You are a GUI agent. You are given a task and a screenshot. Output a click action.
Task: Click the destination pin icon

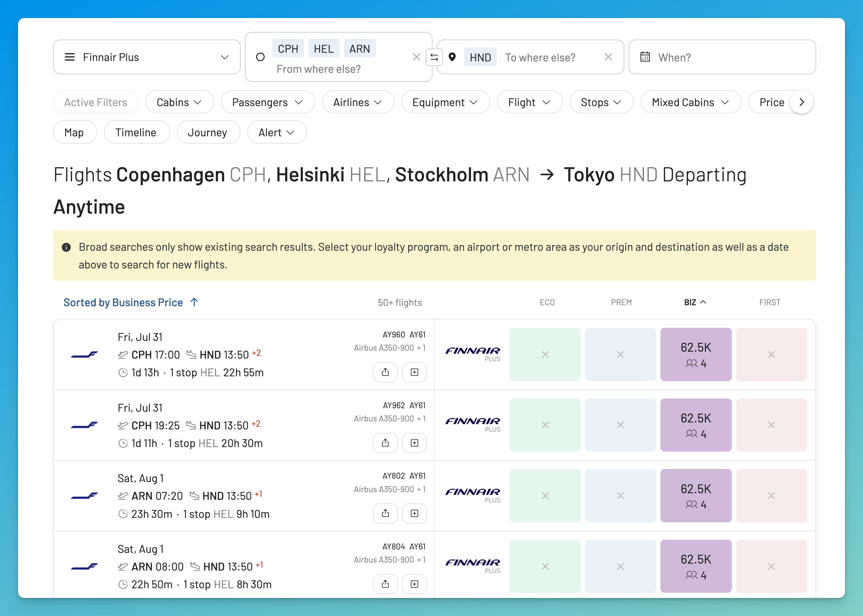tap(452, 57)
